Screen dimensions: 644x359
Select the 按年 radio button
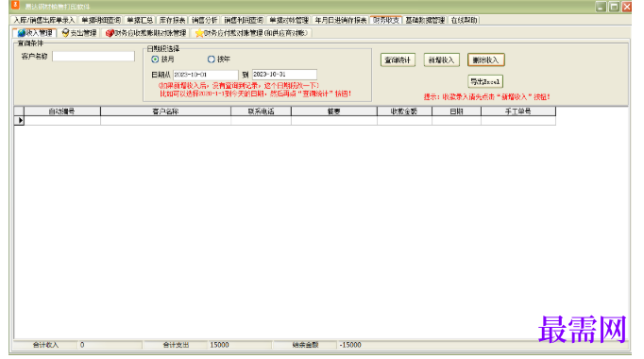(x=212, y=60)
